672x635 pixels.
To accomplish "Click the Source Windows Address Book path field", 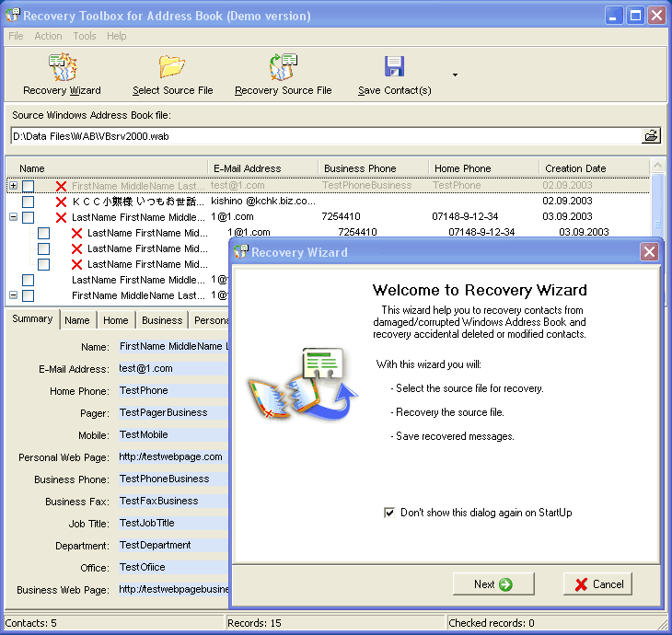I will pyautogui.click(x=322, y=136).
